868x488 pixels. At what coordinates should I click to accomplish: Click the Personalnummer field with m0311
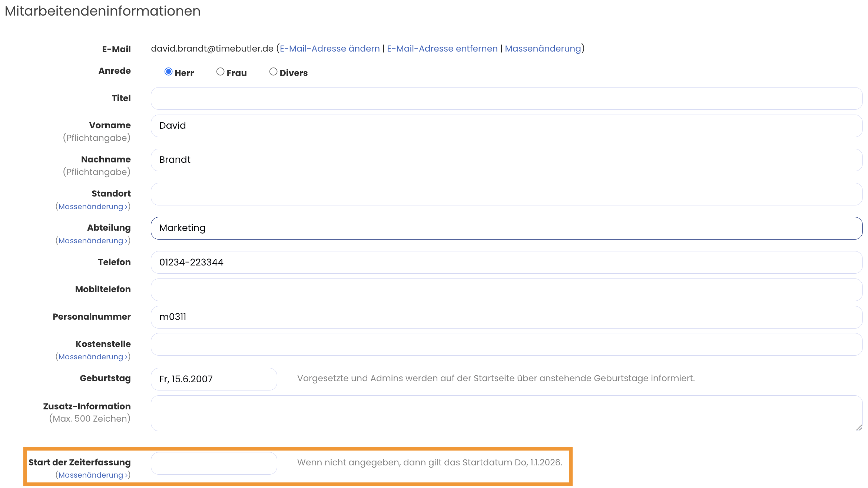506,317
